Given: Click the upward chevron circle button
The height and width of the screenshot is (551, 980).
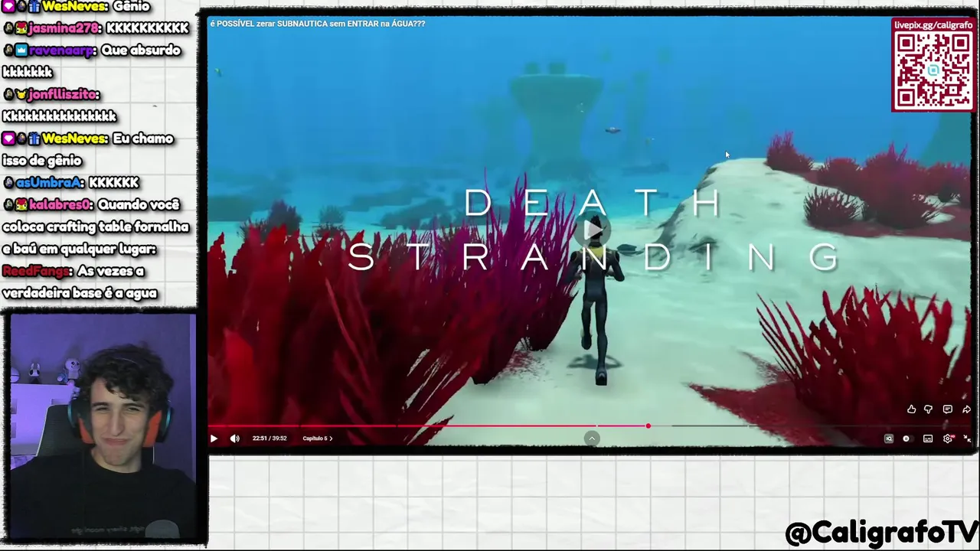Looking at the screenshot, I should pos(592,438).
